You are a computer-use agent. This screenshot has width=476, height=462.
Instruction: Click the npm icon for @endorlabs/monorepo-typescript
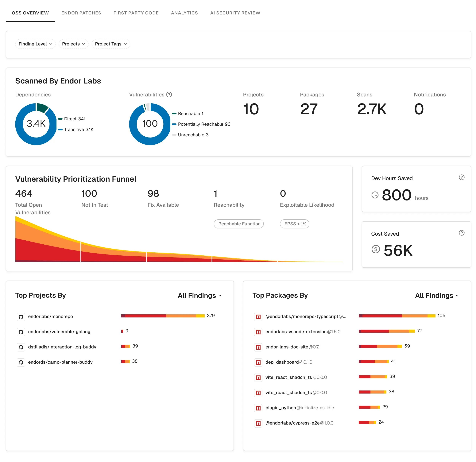[x=258, y=317]
